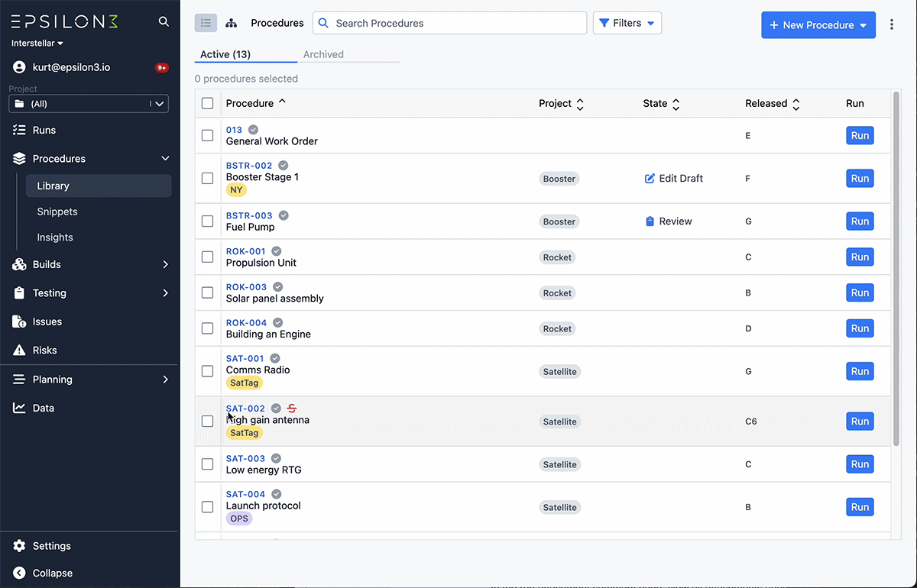Select the Active (13) tab
The width and height of the screenshot is (917, 588).
pos(225,54)
